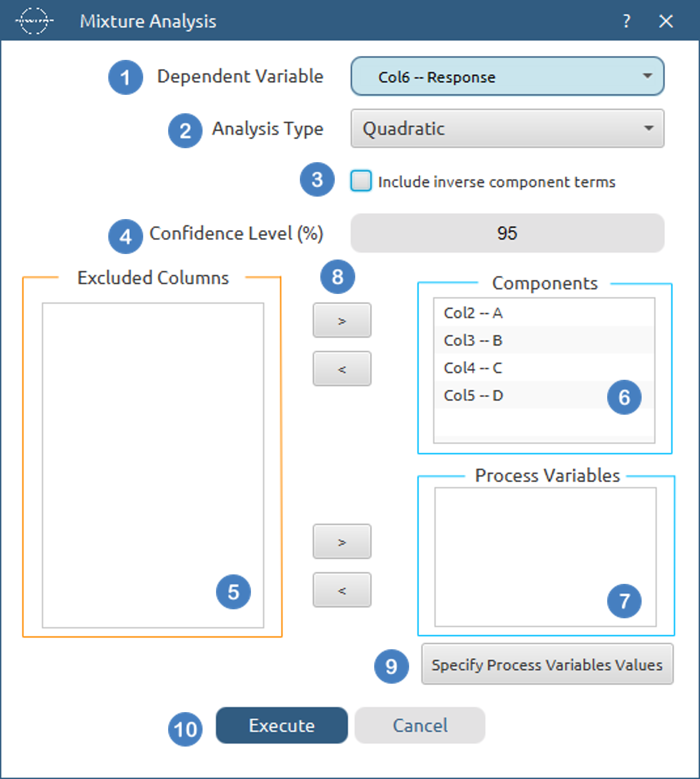This screenshot has height=779, width=700.
Task: Move column right into Process Variables
Action: [x=342, y=541]
